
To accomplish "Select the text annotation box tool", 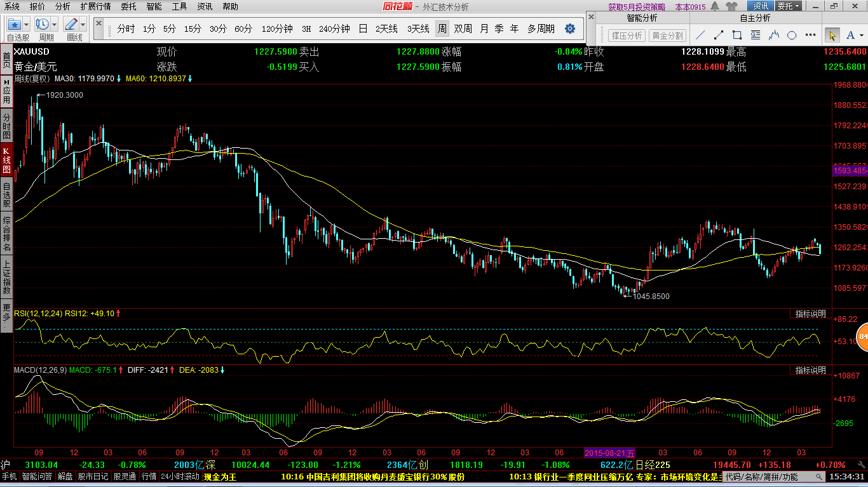I will pos(756,36).
